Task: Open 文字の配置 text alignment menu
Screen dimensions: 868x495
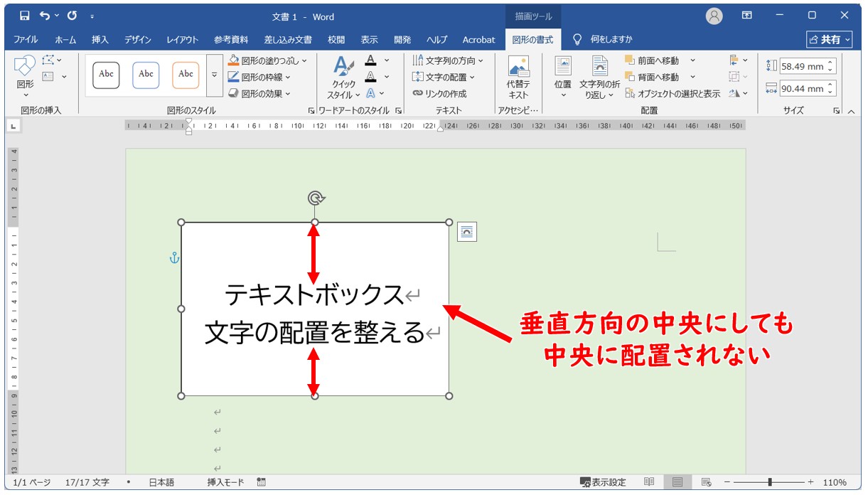Action: (x=444, y=77)
